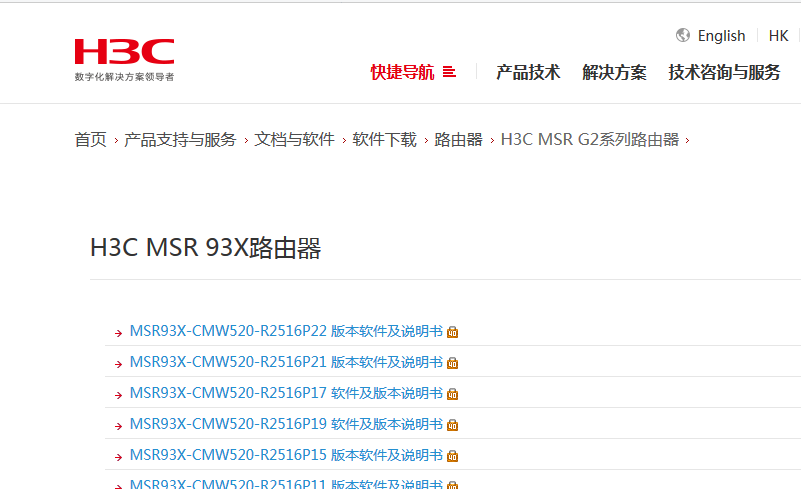
Task: Click lock icon next to R2516P15 entry
Action: click(x=453, y=456)
